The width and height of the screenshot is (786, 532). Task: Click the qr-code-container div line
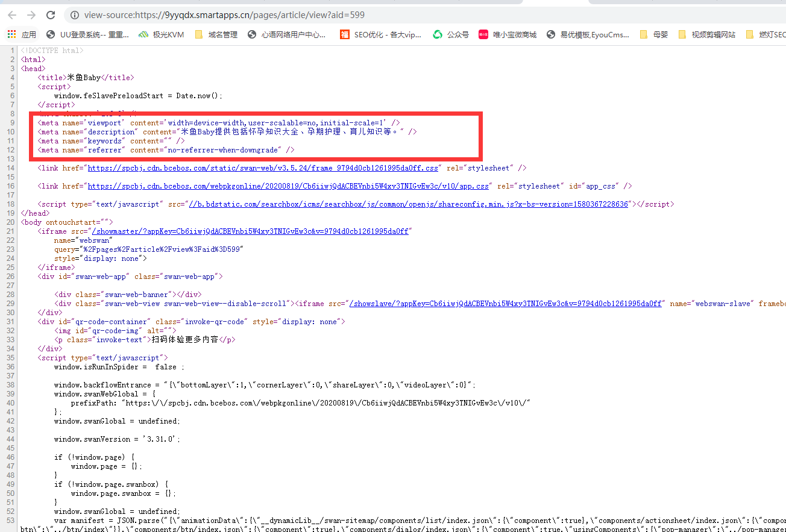(x=191, y=322)
